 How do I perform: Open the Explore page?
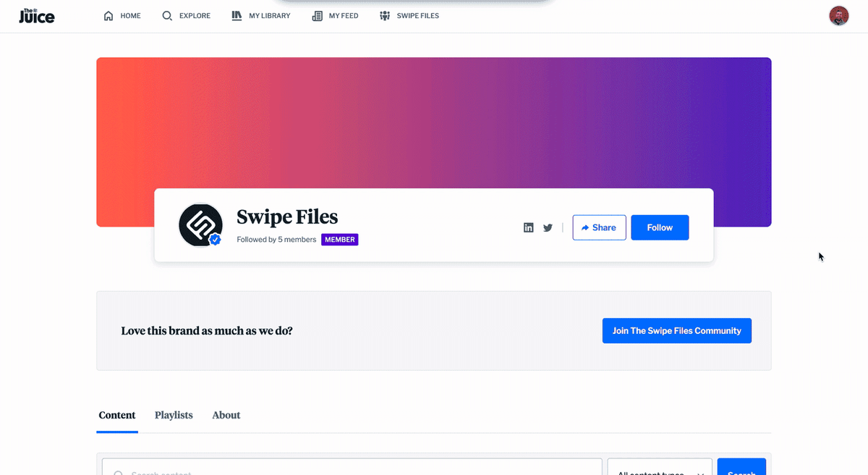coord(186,16)
